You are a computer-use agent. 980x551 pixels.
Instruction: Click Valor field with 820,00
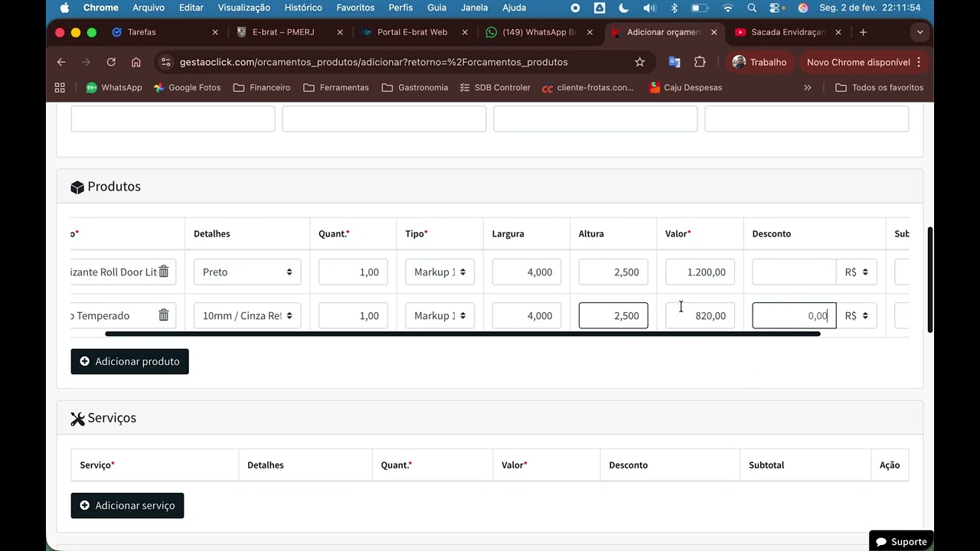click(700, 315)
